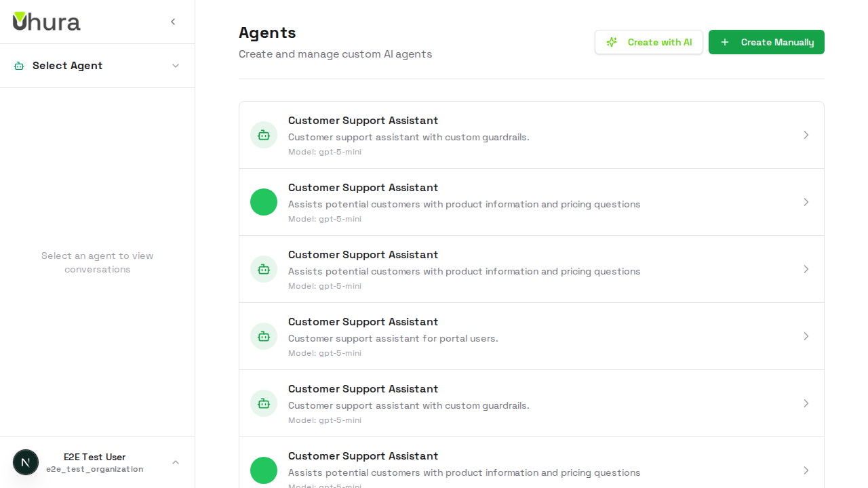This screenshot has height=488, width=868.
Task: Click the e2e_test_organization label
Action: [94, 468]
